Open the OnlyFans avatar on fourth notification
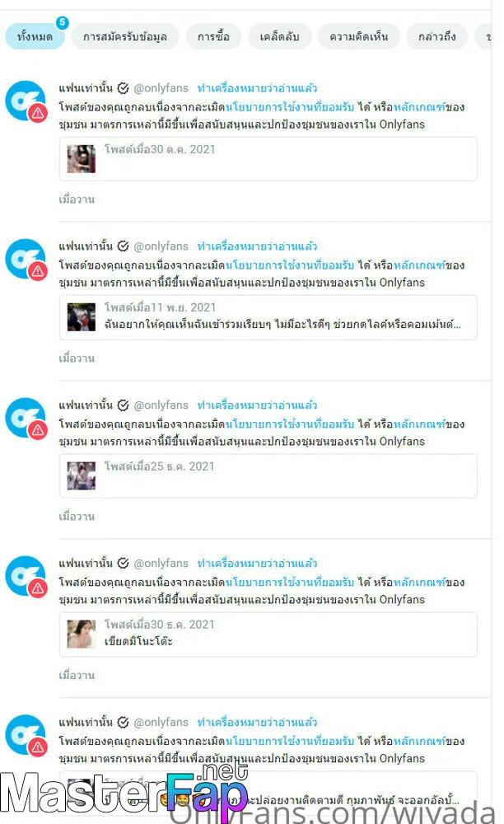Image resolution: width=504 pixels, height=824 pixels. tap(26, 576)
